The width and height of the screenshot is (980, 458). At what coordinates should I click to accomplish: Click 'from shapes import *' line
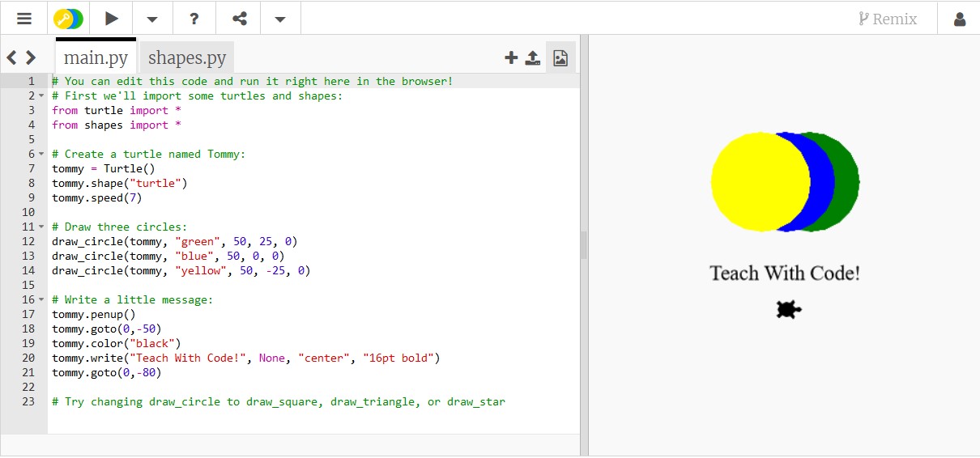click(117, 125)
